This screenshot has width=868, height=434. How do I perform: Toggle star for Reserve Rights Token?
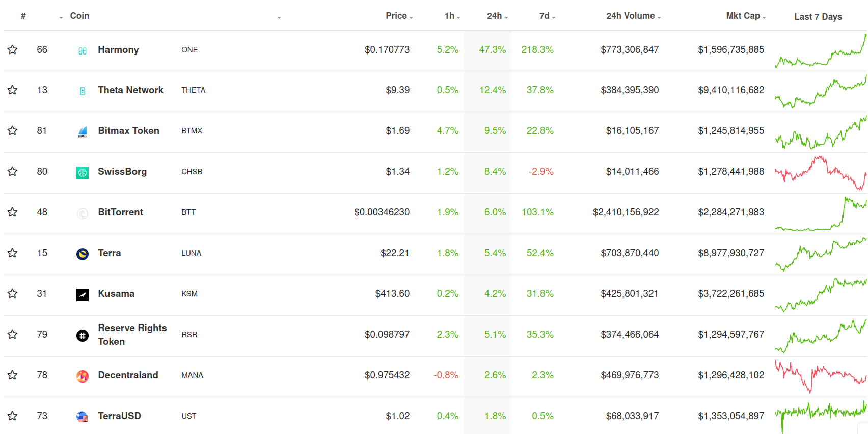pyautogui.click(x=13, y=334)
